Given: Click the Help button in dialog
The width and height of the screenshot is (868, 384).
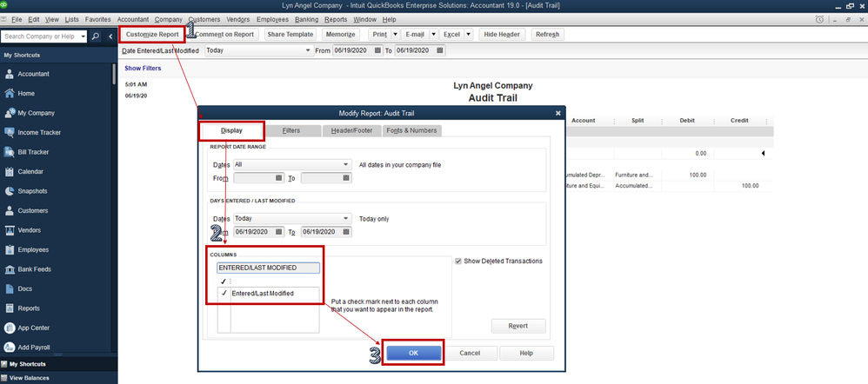Looking at the screenshot, I should 526,353.
